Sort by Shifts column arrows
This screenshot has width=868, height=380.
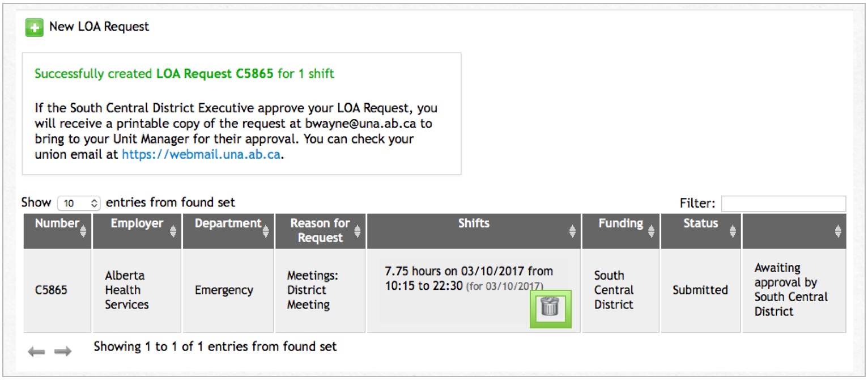click(572, 231)
